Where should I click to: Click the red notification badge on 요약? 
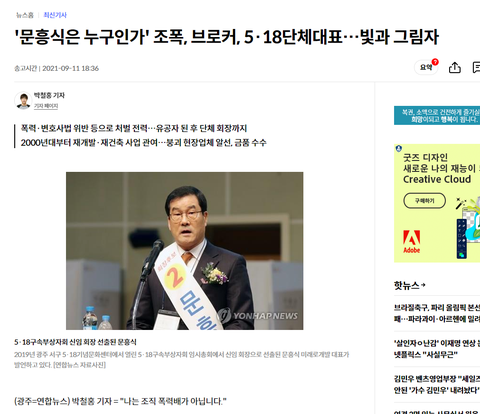point(435,62)
